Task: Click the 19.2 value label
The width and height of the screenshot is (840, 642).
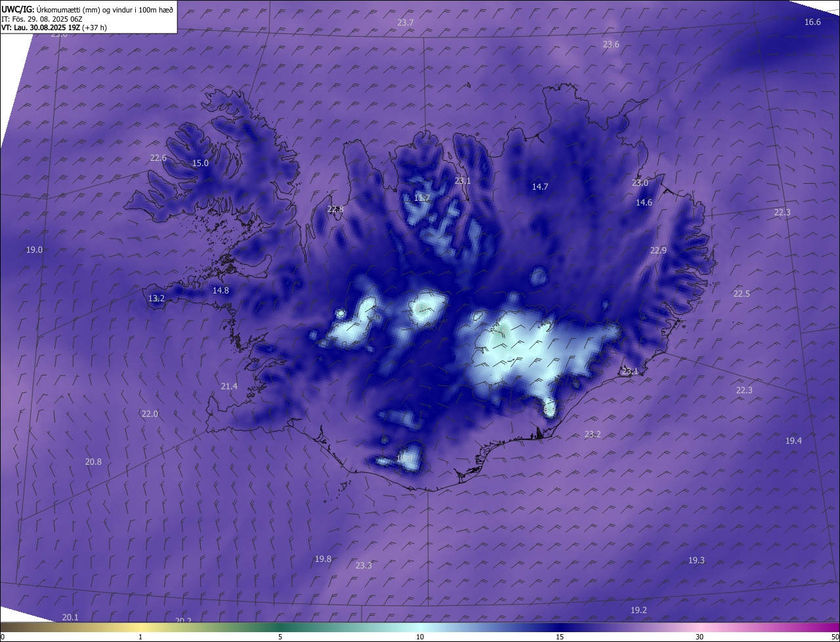Action: 639,610
